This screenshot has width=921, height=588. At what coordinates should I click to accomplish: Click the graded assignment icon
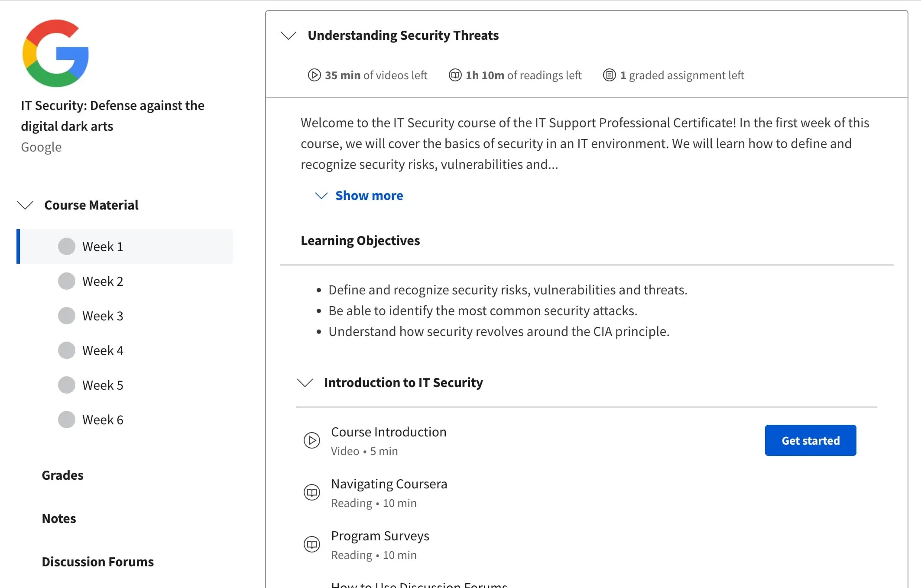[x=609, y=75]
